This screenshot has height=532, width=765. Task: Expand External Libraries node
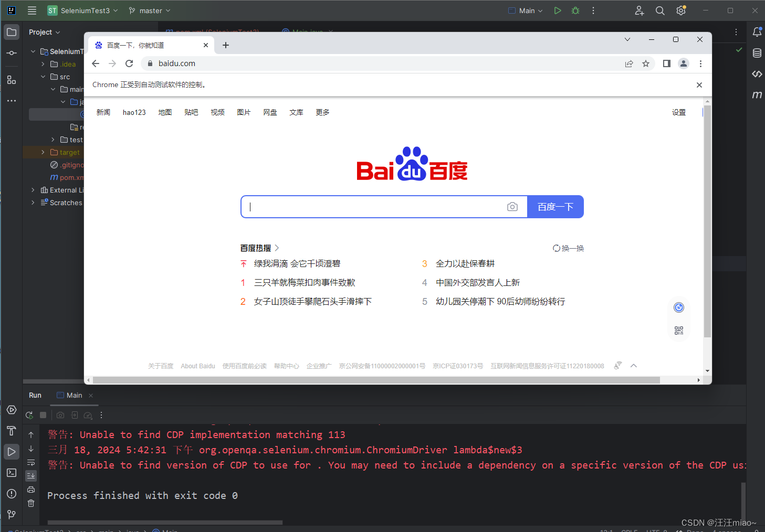pyautogui.click(x=33, y=190)
